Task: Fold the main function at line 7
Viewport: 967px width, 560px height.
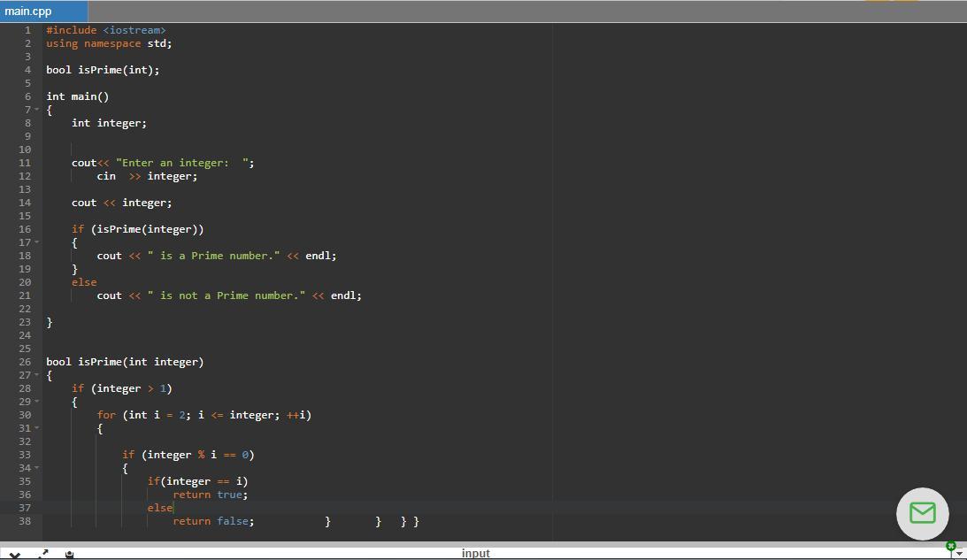Action: [x=37, y=110]
